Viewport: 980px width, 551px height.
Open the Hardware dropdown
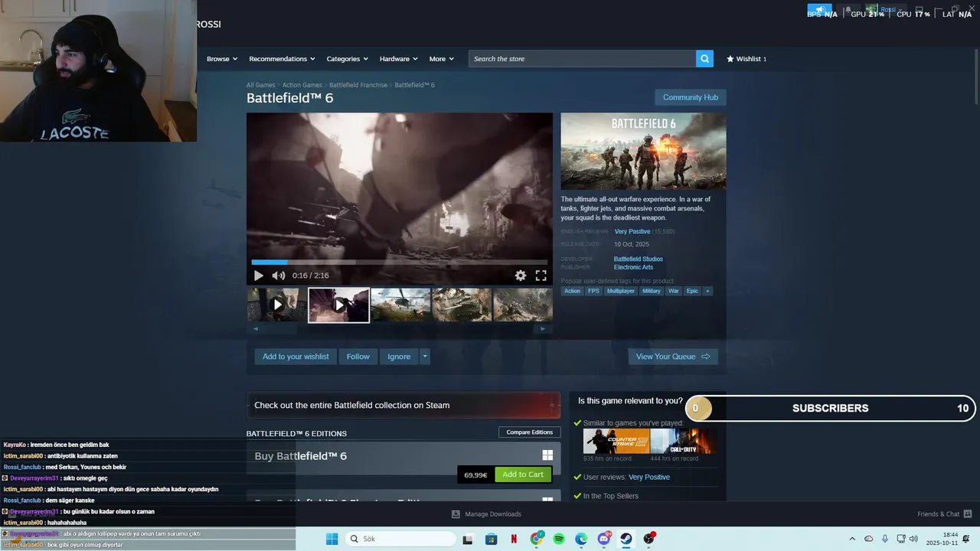399,59
